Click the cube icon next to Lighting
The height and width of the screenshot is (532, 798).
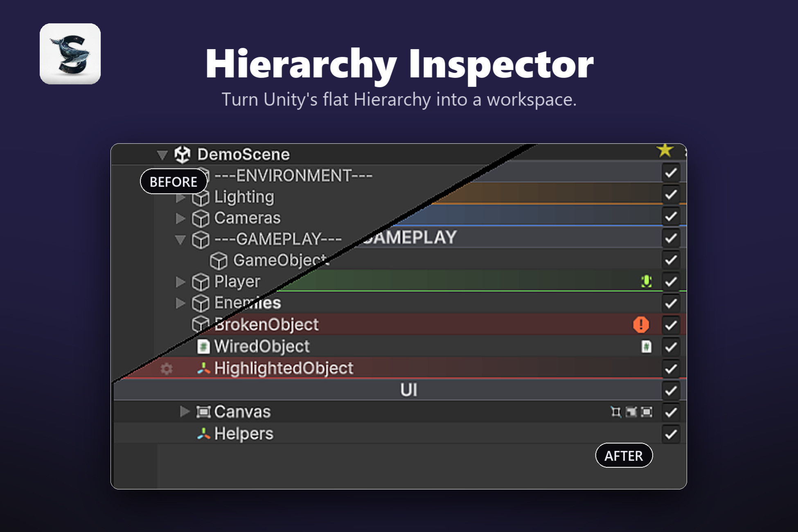tap(201, 198)
